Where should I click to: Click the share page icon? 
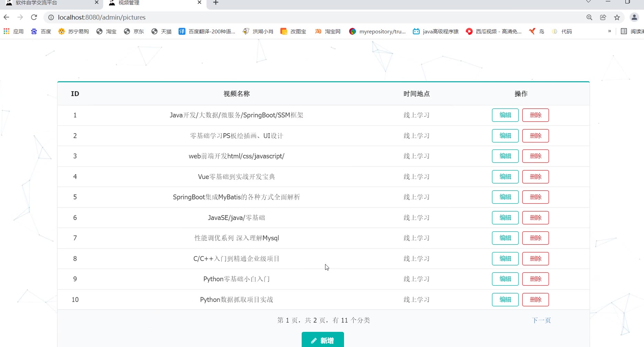tap(603, 17)
